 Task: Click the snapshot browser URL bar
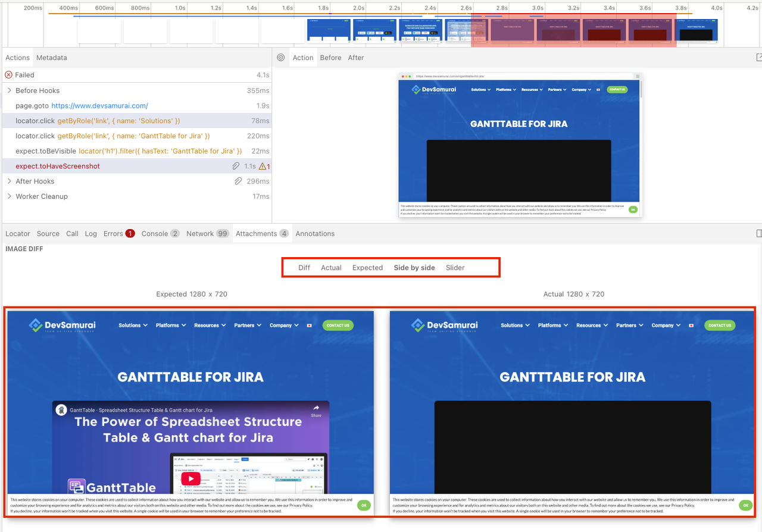pyautogui.click(x=524, y=76)
